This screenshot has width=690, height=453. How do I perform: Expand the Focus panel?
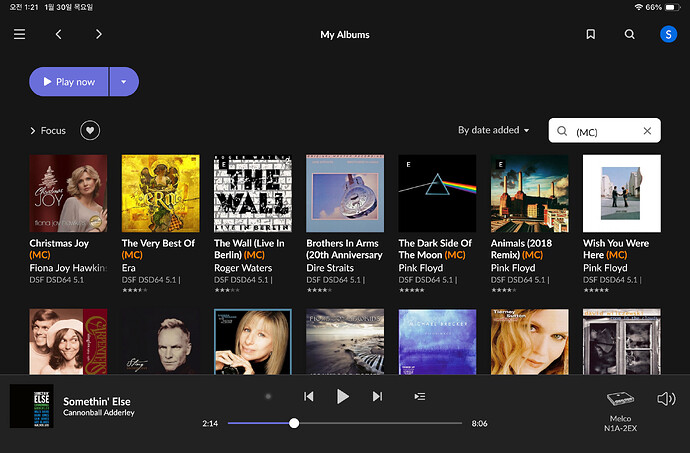[x=48, y=131]
